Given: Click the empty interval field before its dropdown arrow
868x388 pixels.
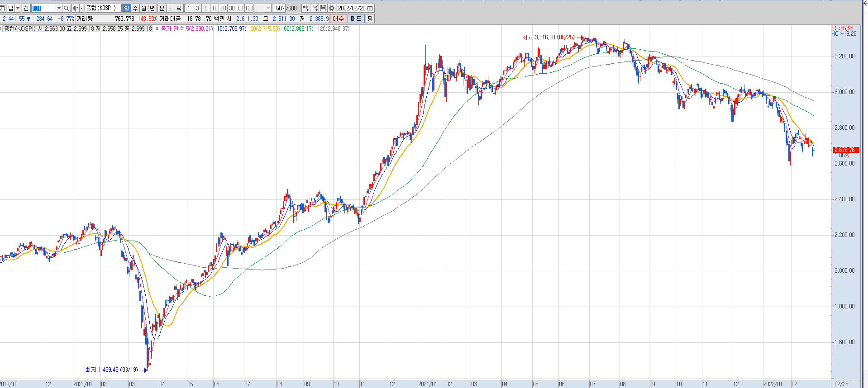Looking at the screenshot, I should [x=259, y=8].
